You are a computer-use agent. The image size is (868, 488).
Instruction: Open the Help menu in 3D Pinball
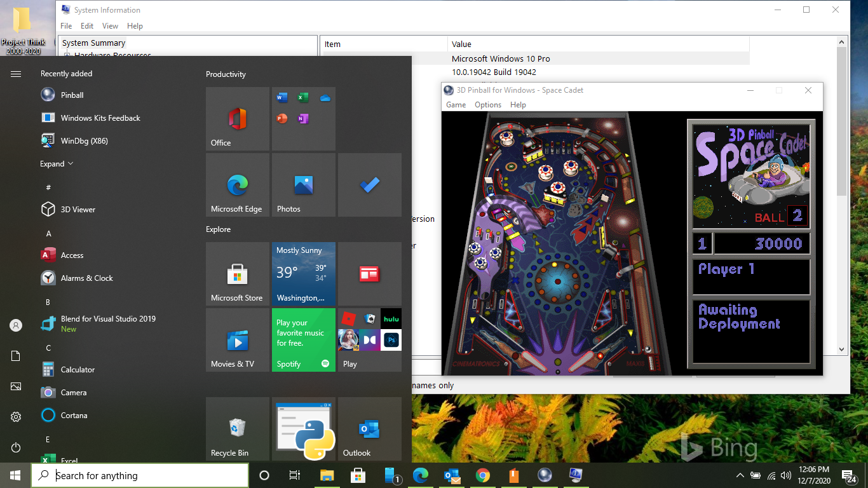518,105
